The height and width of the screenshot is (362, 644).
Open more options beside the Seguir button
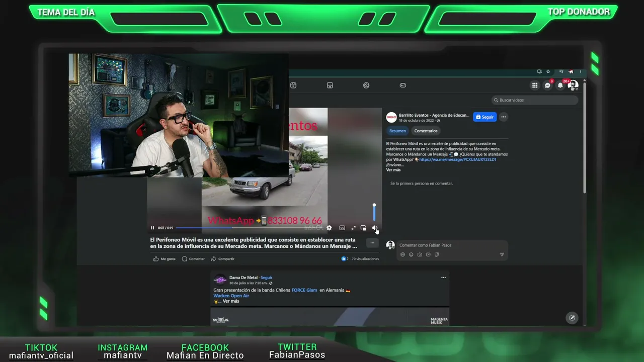pyautogui.click(x=503, y=117)
